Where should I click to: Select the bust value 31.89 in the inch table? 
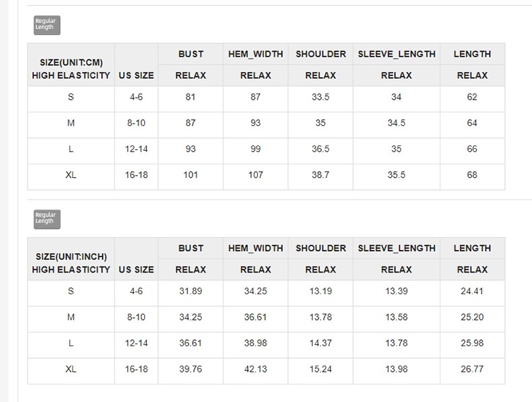click(191, 291)
